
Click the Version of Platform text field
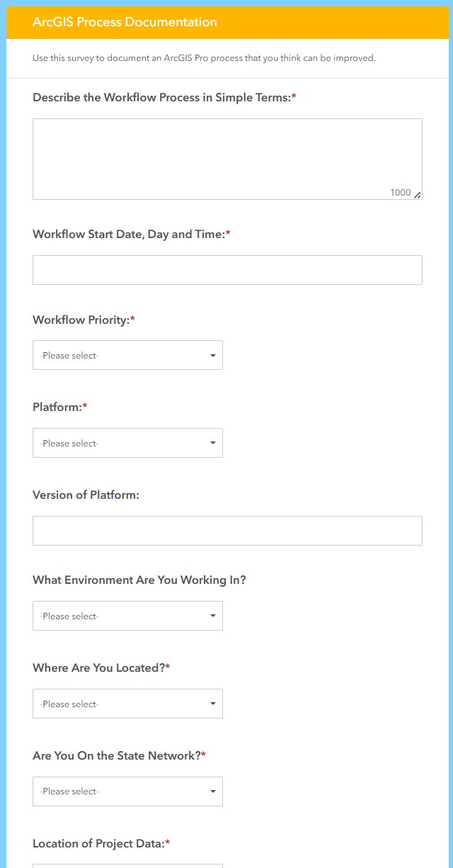[x=226, y=531]
